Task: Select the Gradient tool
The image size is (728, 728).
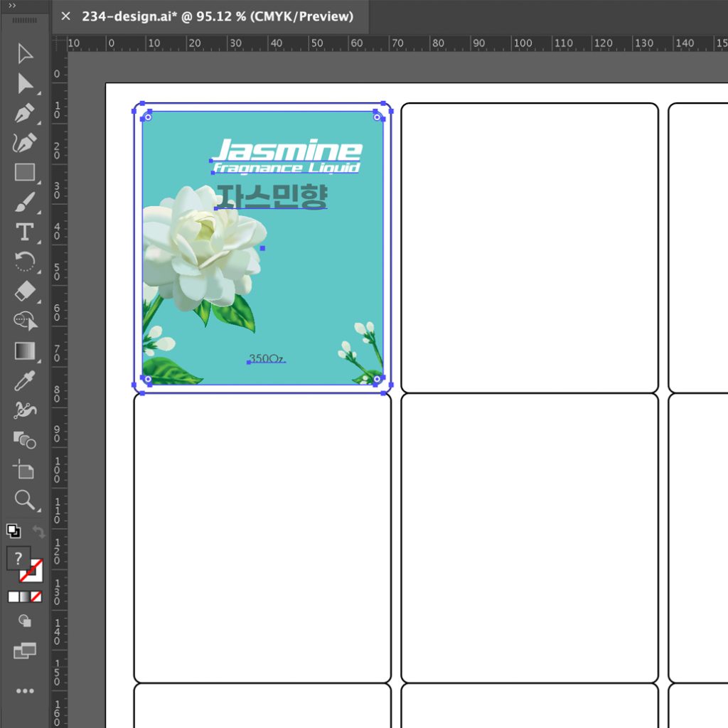Action: click(x=25, y=351)
